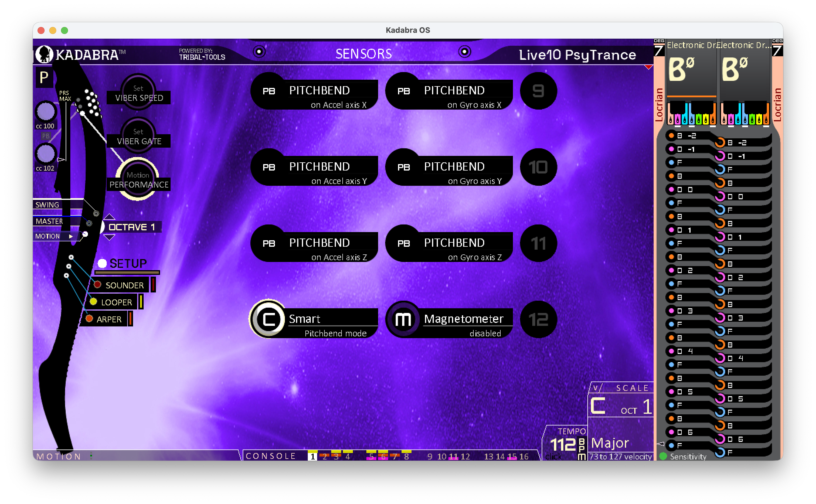
Task: Click the PB icon of Accel axis Z
Action: pyautogui.click(x=269, y=243)
